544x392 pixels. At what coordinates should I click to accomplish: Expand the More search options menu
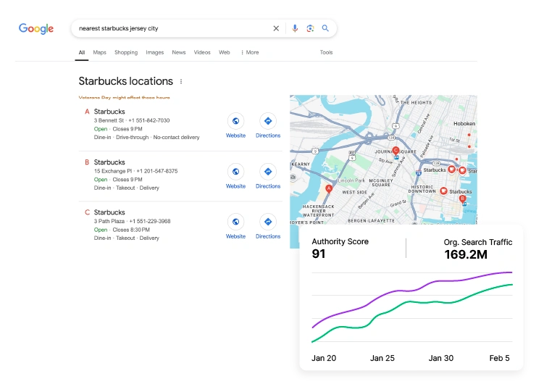click(250, 52)
